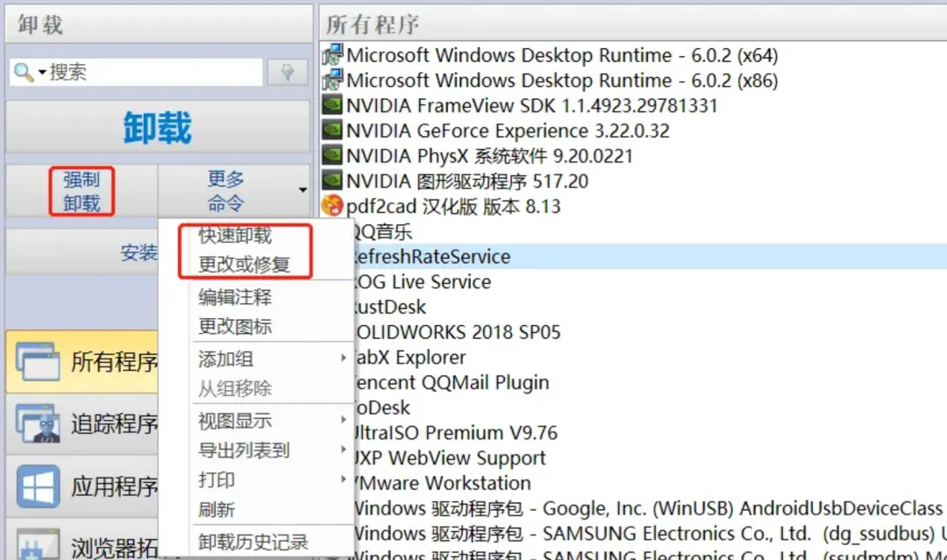Expand the 导出列表到 submenu
947x560 pixels.
[x=344, y=450]
